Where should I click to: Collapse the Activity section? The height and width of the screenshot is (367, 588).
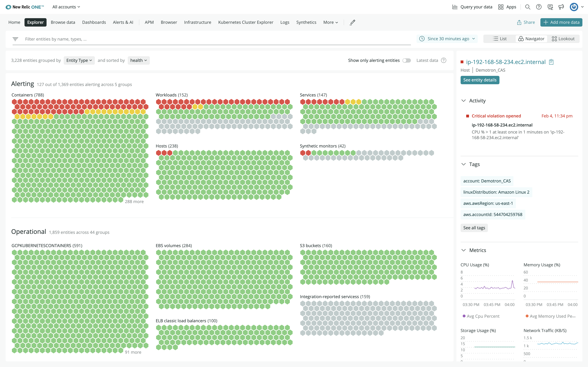click(464, 101)
